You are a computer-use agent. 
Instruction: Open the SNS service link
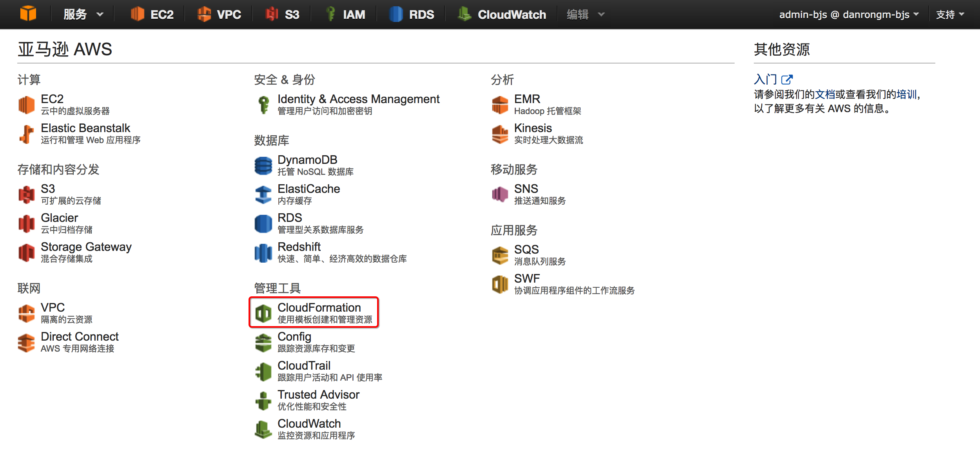coord(526,189)
